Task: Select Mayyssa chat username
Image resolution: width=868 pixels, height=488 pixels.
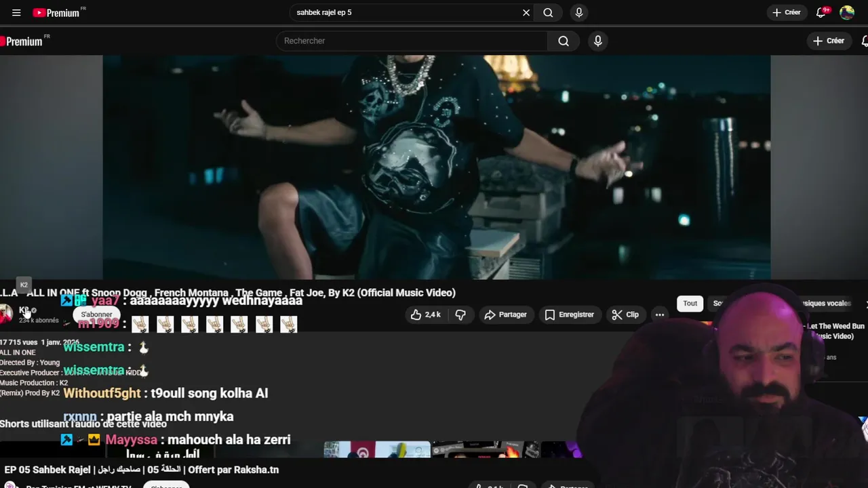Action: click(x=131, y=440)
